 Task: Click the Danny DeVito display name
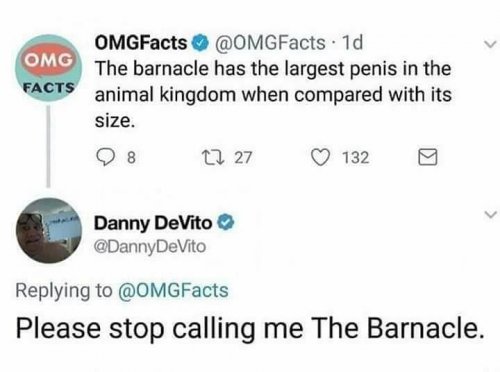(153, 223)
